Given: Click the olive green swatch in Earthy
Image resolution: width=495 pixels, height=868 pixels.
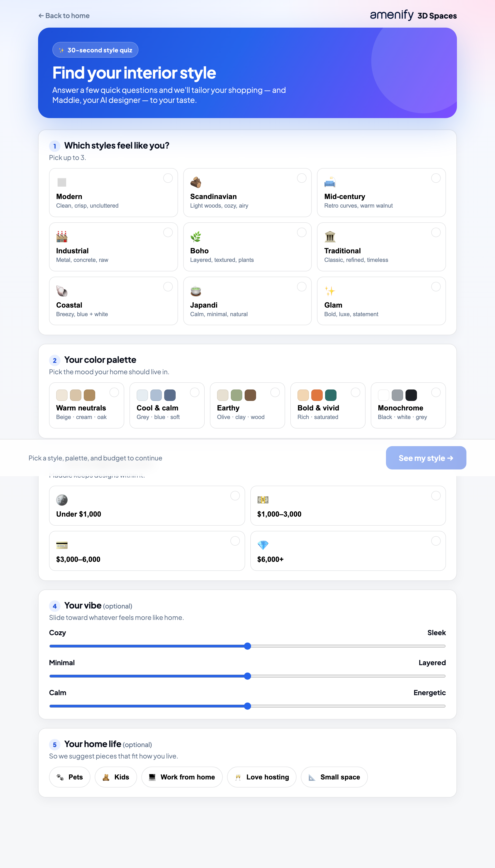Looking at the screenshot, I should point(236,395).
